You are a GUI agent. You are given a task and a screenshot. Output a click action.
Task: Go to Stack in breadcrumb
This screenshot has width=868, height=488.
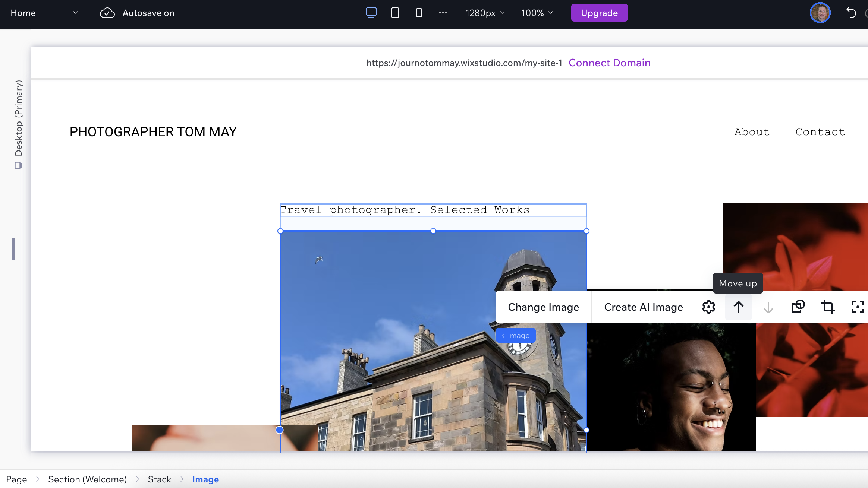(159, 479)
